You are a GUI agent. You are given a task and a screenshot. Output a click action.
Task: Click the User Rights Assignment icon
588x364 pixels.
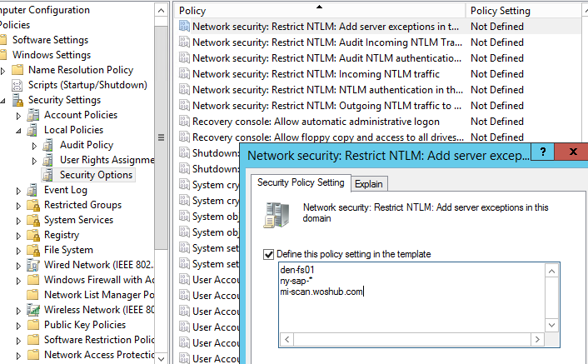pyautogui.click(x=49, y=160)
